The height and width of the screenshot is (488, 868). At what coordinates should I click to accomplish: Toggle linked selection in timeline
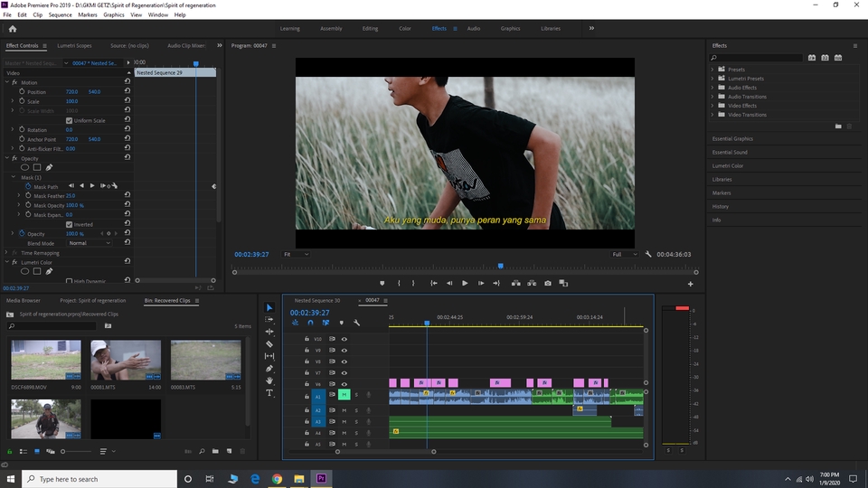pos(325,323)
